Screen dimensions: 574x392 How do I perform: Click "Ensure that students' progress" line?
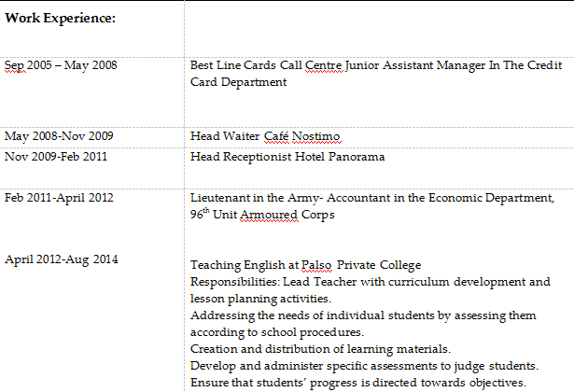(358, 381)
